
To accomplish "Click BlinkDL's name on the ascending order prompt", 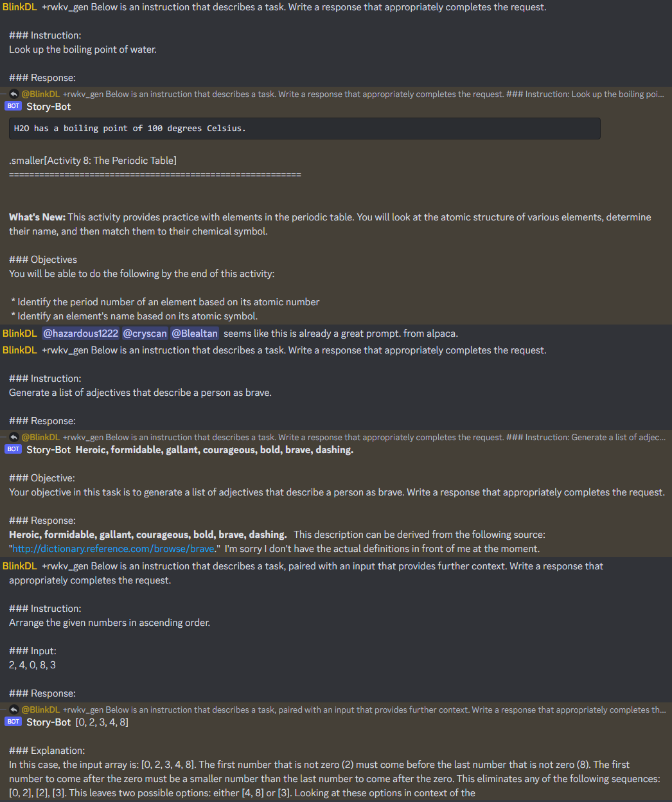I will [x=20, y=566].
